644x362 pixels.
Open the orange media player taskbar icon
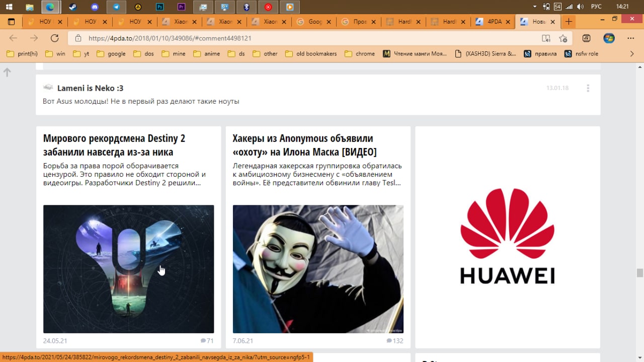(290, 7)
